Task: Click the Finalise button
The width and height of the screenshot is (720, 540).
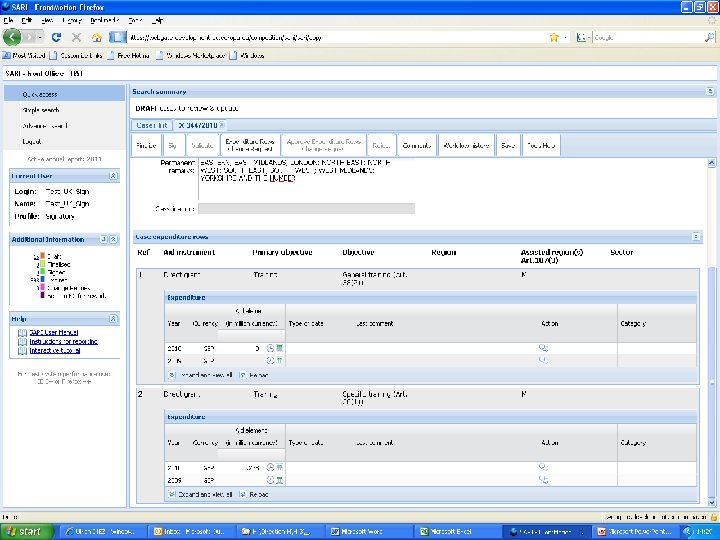Action: point(146,145)
